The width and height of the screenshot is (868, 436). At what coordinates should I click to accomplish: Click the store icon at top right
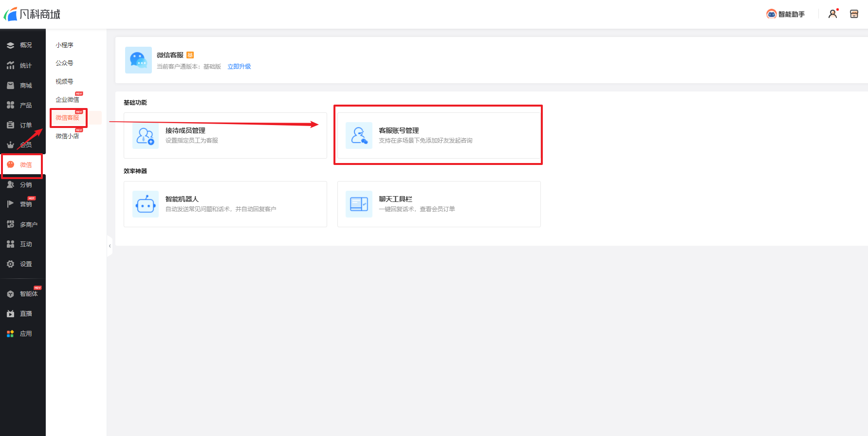[854, 14]
